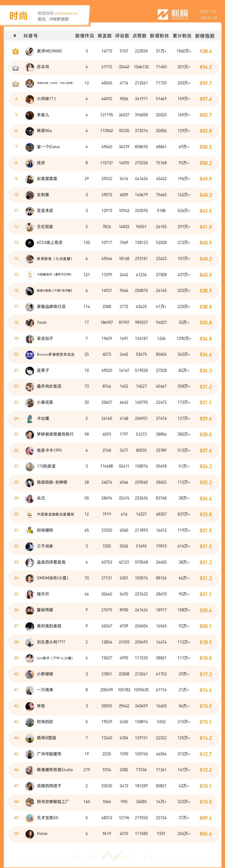This screenshot has width=225, height=868.
Task: Select the Helen. row at rank 50
Action: [113, 834]
